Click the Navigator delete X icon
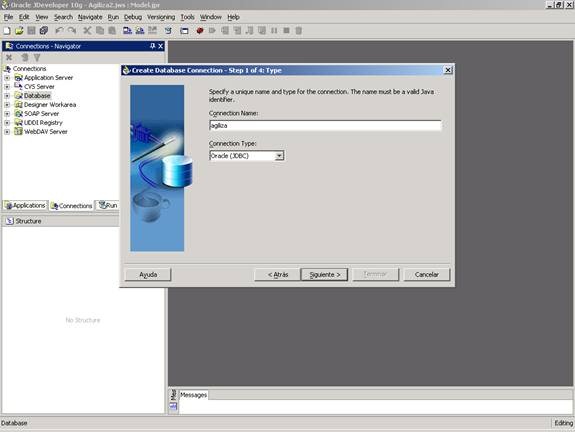Viewport: 575px width, 432px height. coord(9,58)
